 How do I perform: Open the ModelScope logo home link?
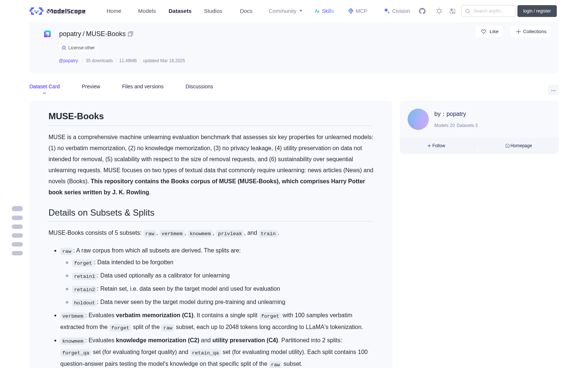coord(58,11)
